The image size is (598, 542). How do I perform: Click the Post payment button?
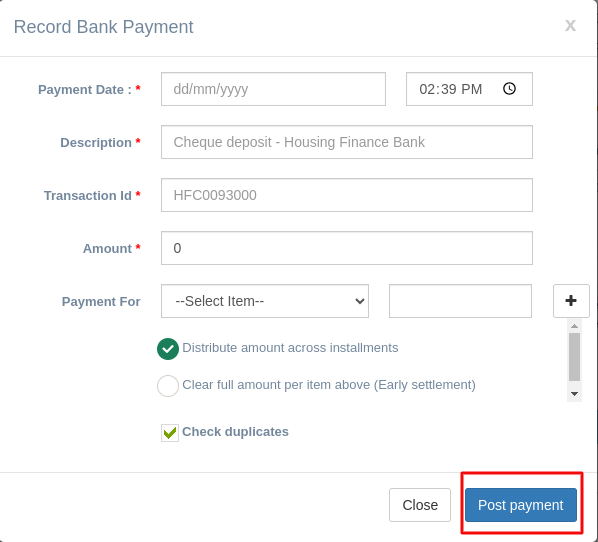tap(521, 505)
